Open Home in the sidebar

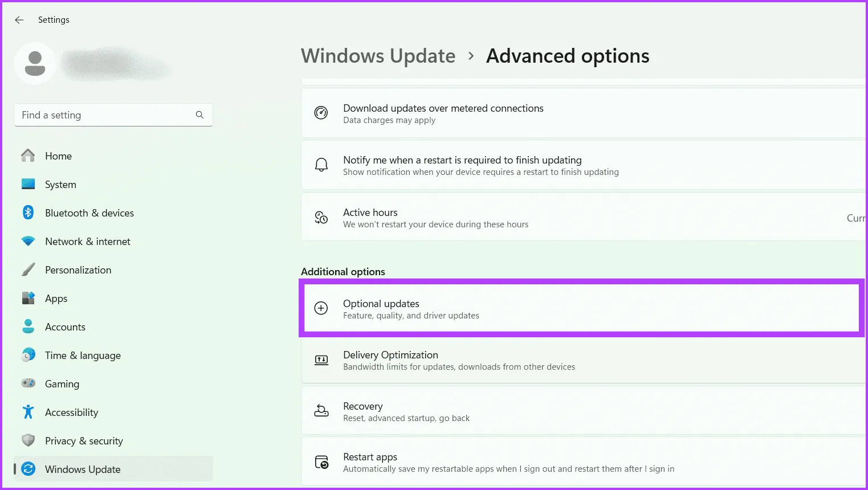coord(58,156)
